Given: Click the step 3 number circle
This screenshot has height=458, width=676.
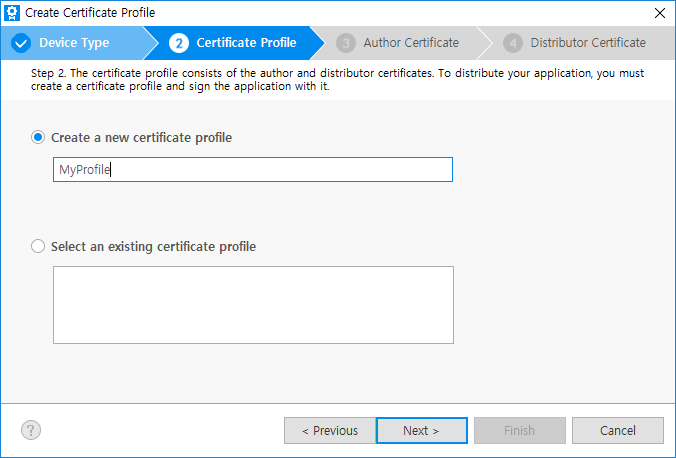Looking at the screenshot, I should pos(346,43).
